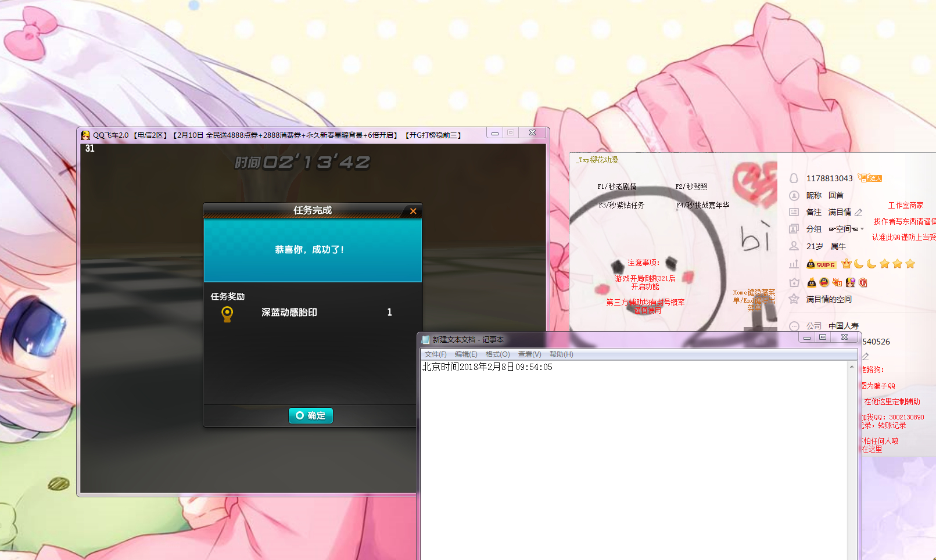Close the QQ飞车 game window
Screen dimensions: 936x560
tap(532, 133)
